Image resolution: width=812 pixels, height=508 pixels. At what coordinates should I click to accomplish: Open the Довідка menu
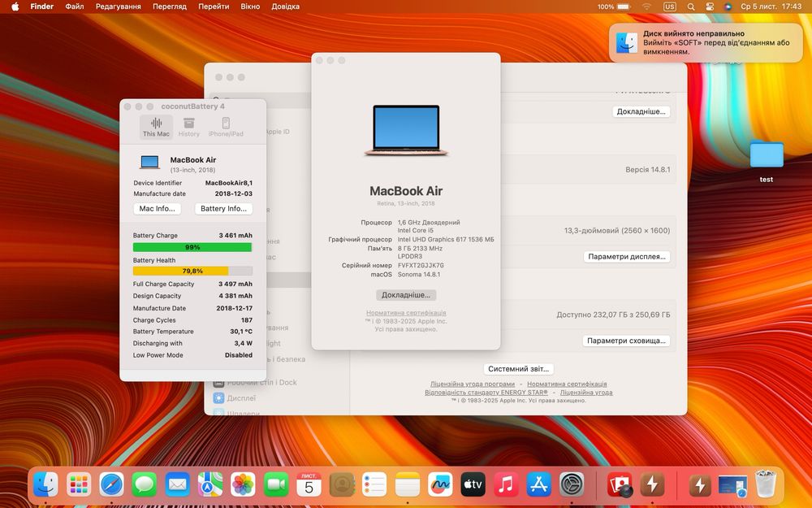285,7
